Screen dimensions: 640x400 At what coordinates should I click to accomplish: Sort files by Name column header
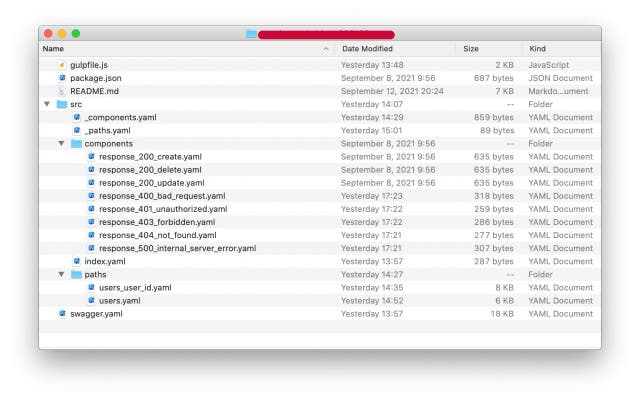pyautogui.click(x=54, y=48)
